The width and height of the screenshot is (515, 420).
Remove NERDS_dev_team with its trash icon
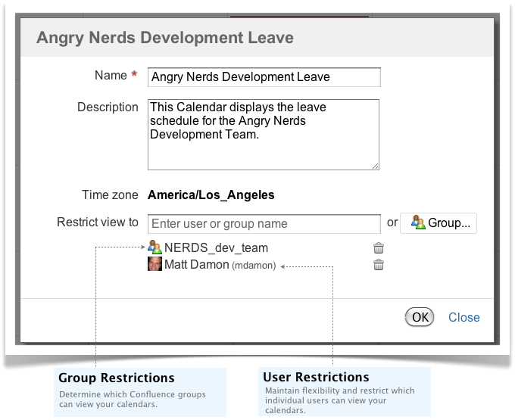click(379, 248)
